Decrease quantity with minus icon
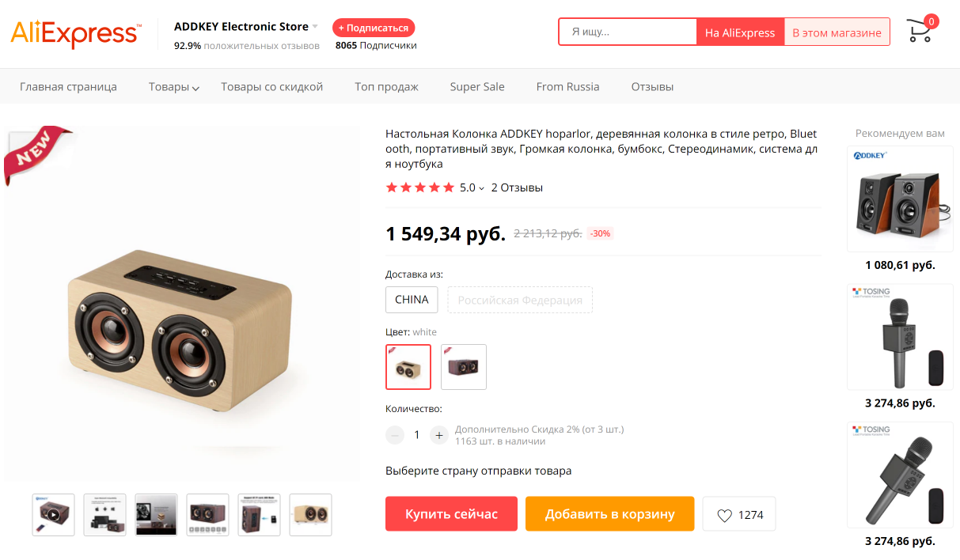 click(x=395, y=435)
